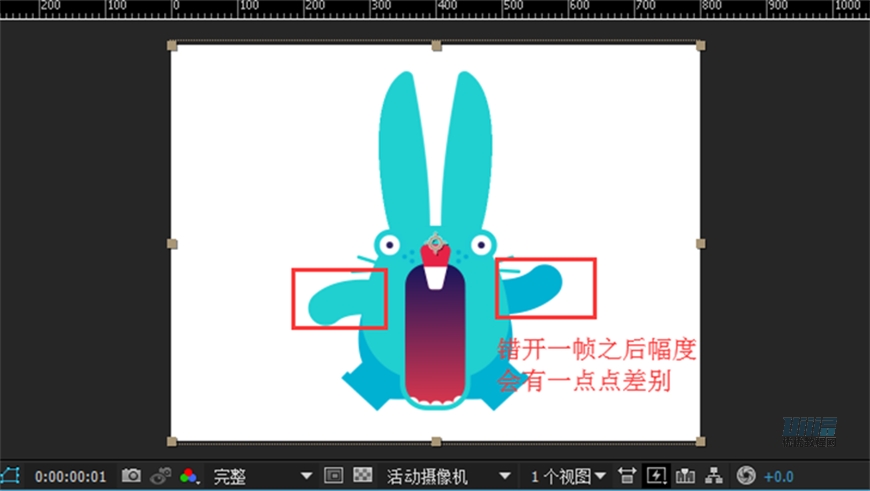
Task: Click the layer anchor point on the nose
Action: (x=436, y=243)
